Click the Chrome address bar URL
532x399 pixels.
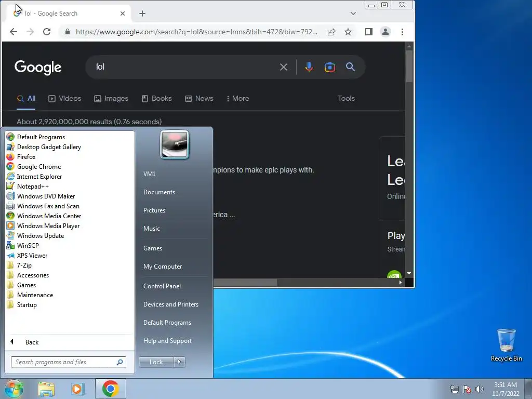[x=196, y=32]
